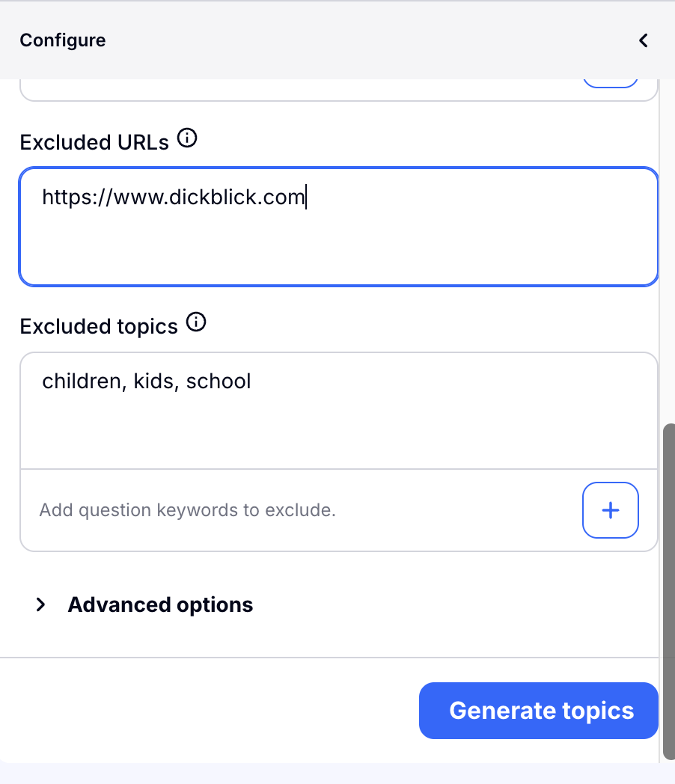The height and width of the screenshot is (784, 675).
Task: Open the Excluded topics info tooltip icon
Action: click(196, 322)
